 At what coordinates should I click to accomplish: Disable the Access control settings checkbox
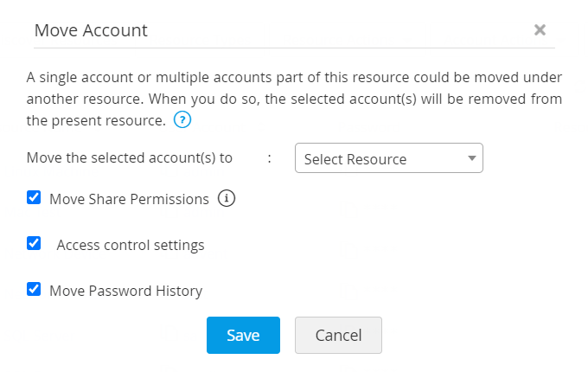pos(34,244)
